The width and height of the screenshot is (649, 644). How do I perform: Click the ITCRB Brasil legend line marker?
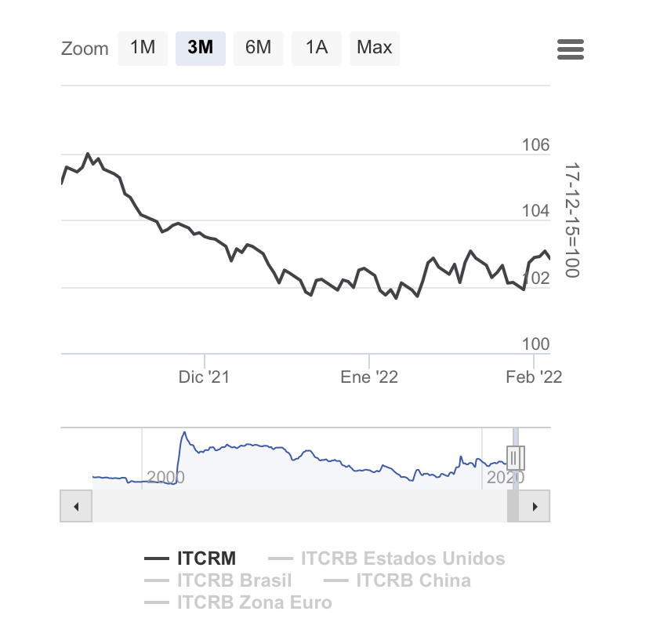click(157, 580)
